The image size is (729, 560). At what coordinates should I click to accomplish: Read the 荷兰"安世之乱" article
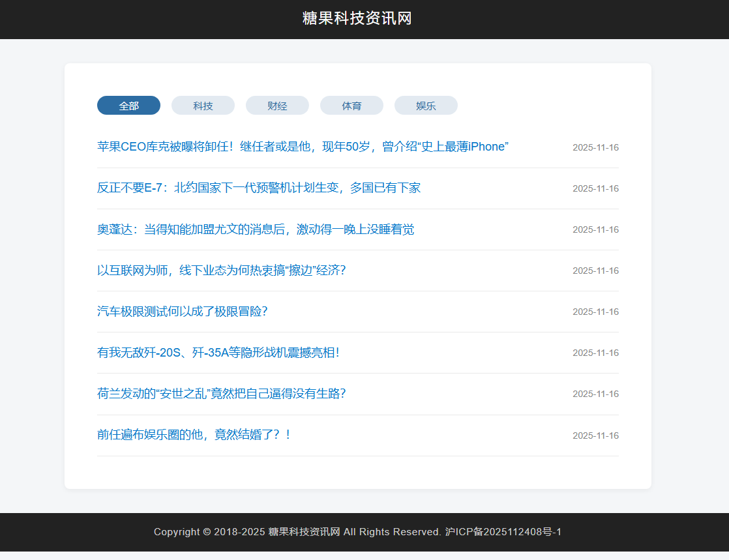(222, 394)
